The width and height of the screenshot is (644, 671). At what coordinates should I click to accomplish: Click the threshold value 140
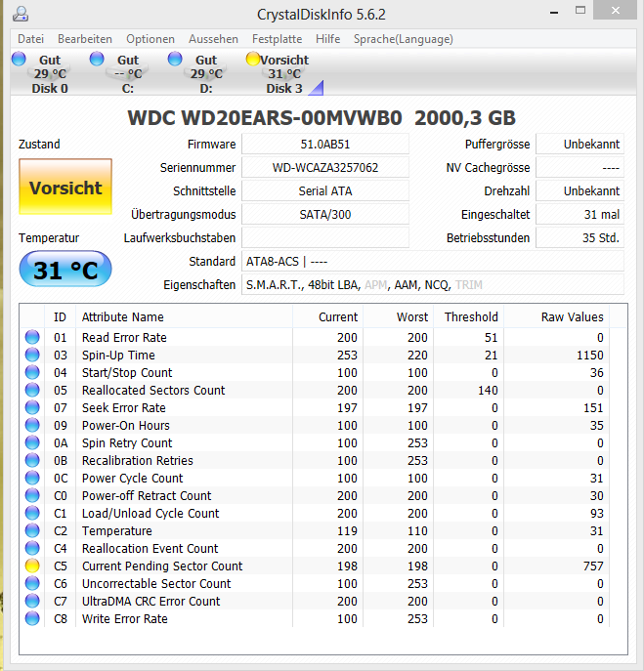488,391
